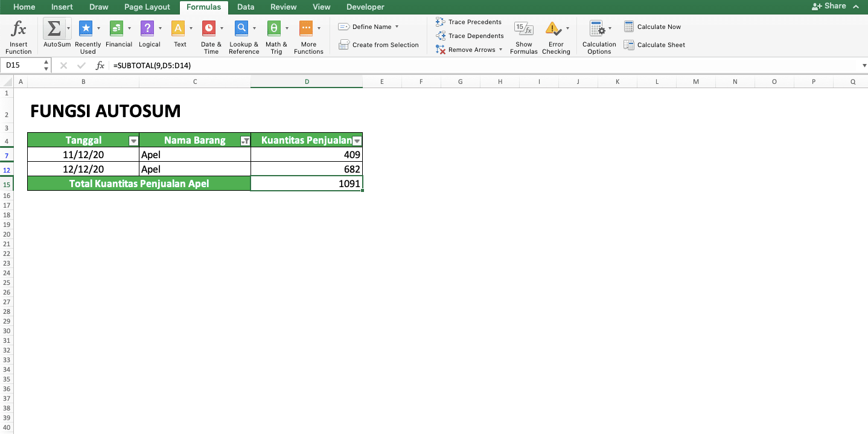Image resolution: width=868 pixels, height=434 pixels.
Task: Click Total Kuantitas Penjualan Apel cell
Action: [x=139, y=183]
